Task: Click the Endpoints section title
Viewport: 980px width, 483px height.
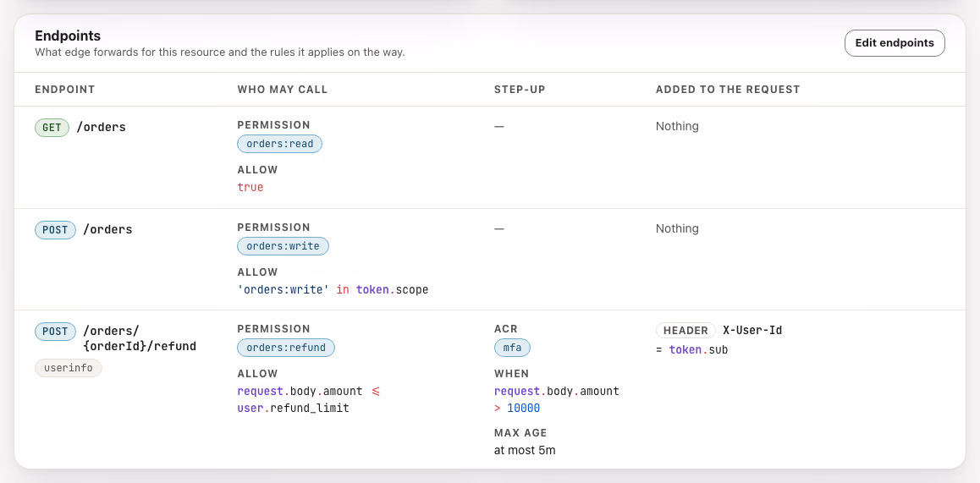Action: tap(68, 36)
